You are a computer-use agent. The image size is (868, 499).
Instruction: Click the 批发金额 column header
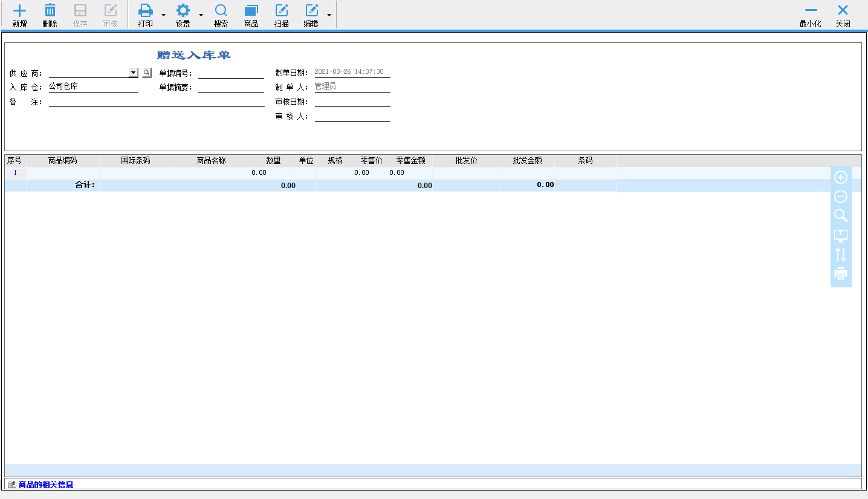coord(528,161)
